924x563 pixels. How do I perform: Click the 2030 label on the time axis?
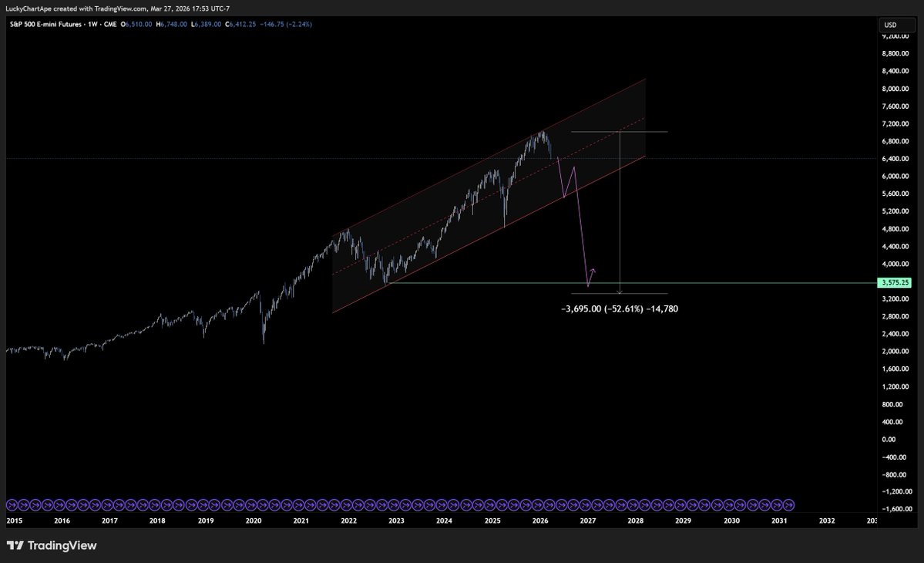732,521
